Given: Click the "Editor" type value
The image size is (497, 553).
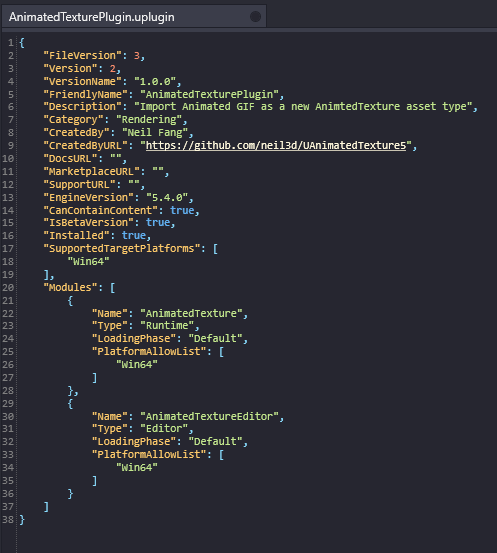Looking at the screenshot, I should 164,429.
